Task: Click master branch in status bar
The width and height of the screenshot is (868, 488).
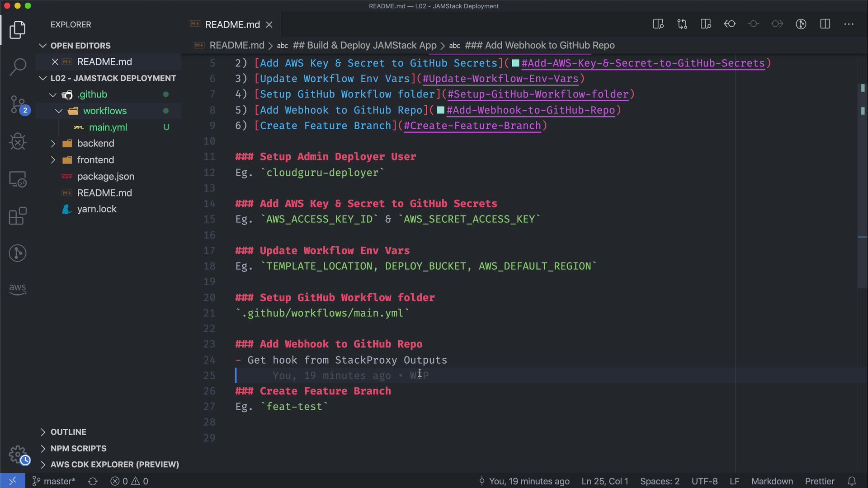Action: [x=54, y=481]
